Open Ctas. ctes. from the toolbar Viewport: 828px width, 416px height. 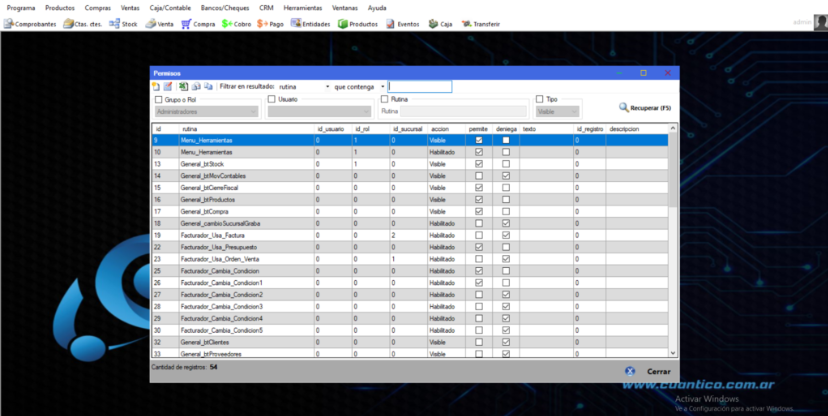(82, 24)
